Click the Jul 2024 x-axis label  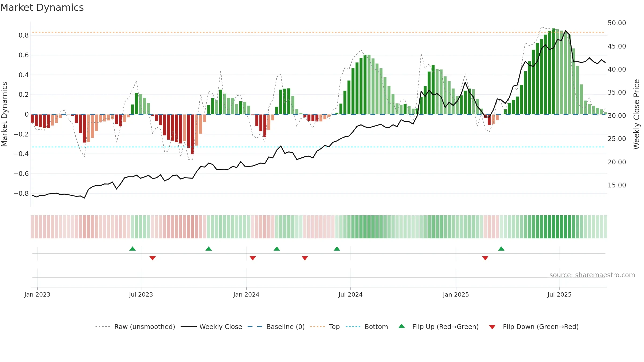pyautogui.click(x=350, y=294)
